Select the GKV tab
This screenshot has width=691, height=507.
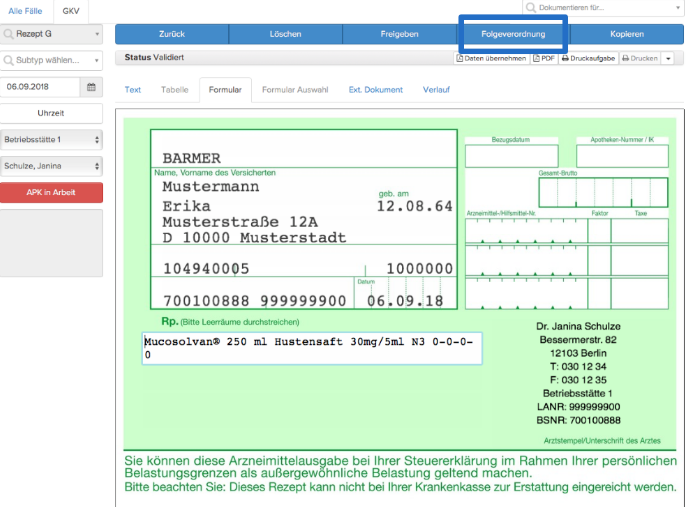click(71, 11)
